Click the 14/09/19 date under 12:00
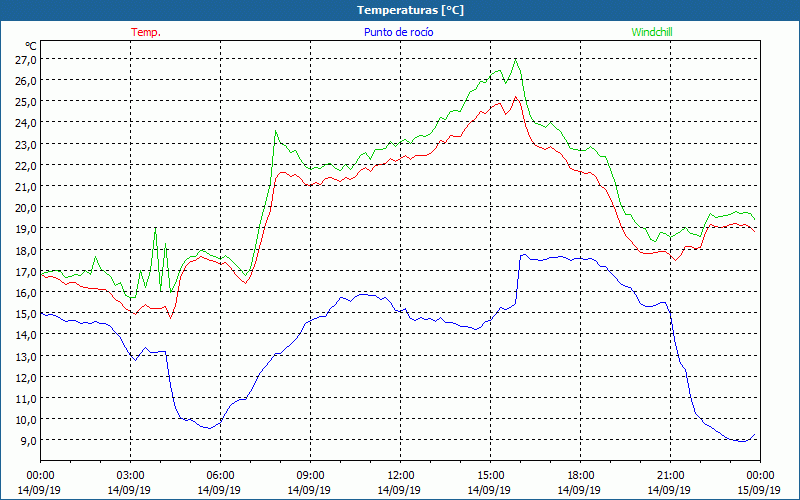The width and height of the screenshot is (800, 500). 399,490
